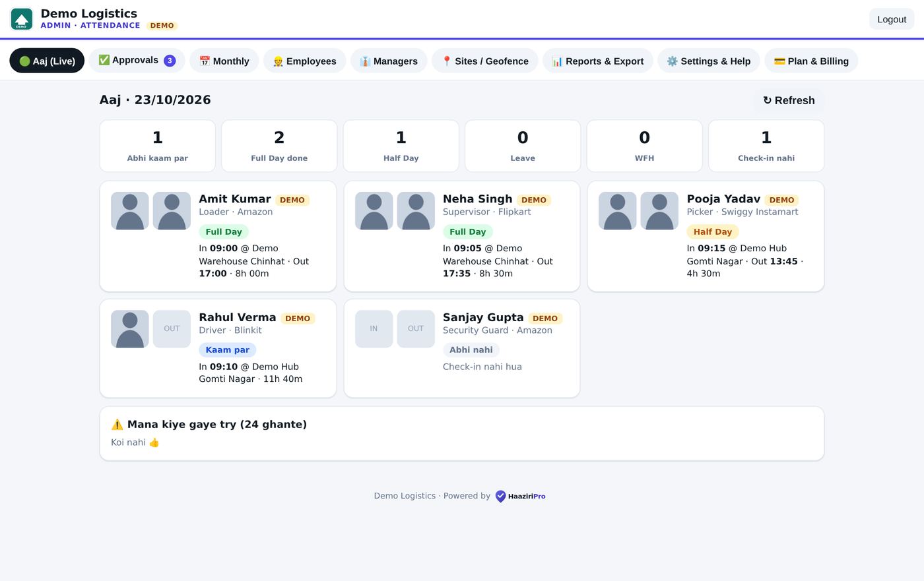924x581 pixels.
Task: Click 'Supervisor · Flipkart' role text
Action: click(487, 212)
